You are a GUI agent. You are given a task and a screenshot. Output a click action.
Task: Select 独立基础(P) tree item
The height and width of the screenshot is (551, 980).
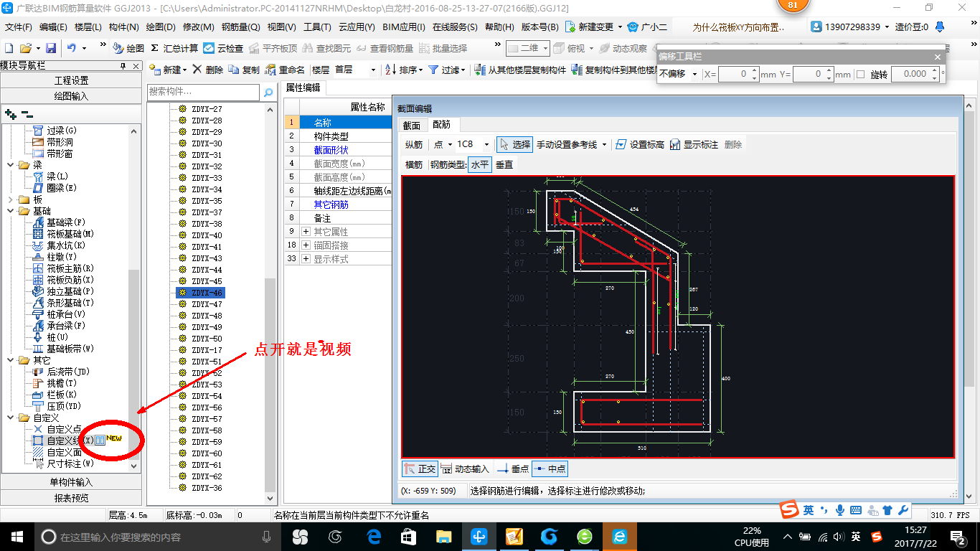coord(63,291)
